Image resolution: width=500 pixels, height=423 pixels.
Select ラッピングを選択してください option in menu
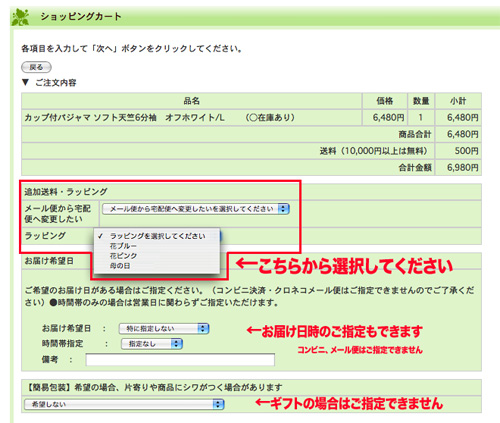point(157,236)
